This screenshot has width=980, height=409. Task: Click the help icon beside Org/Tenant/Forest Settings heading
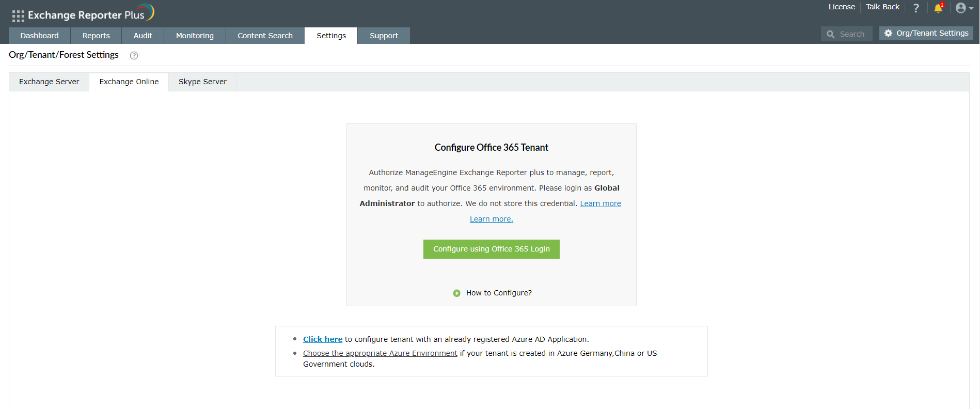[134, 55]
